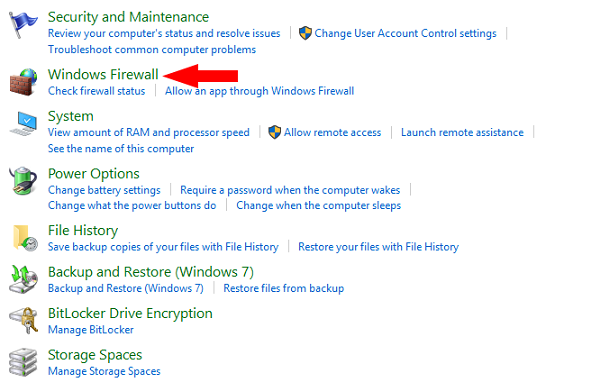Viewport: 589px width, 389px height.
Task: Open Manage BitLocker link
Action: [x=91, y=330]
